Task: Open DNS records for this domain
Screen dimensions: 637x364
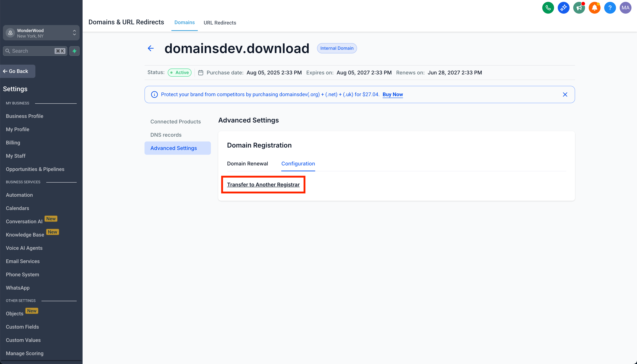Action: (x=166, y=135)
